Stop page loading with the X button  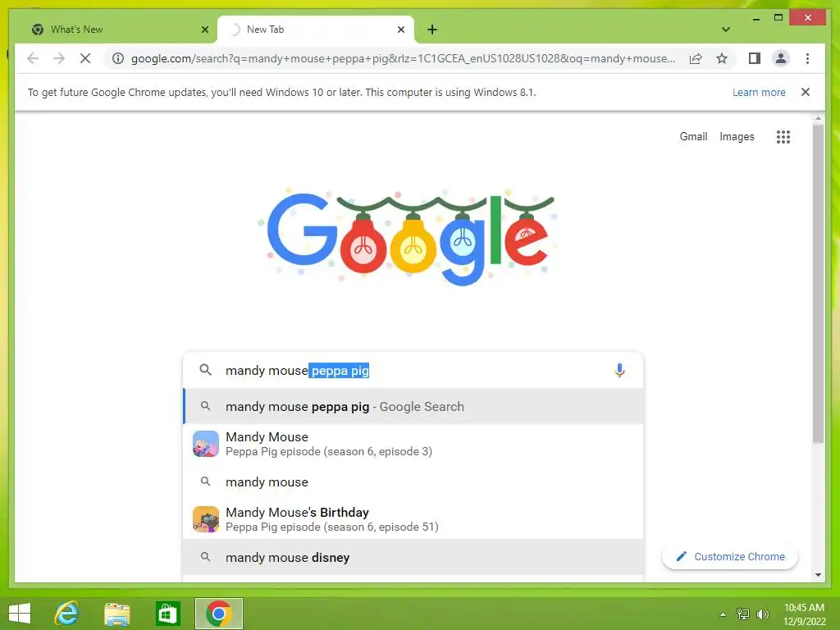(x=85, y=58)
